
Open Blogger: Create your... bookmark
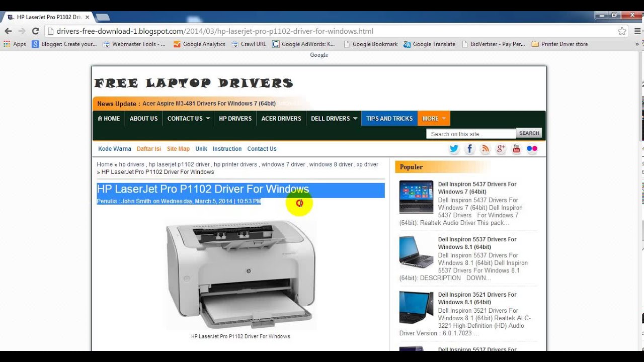[x=64, y=44]
